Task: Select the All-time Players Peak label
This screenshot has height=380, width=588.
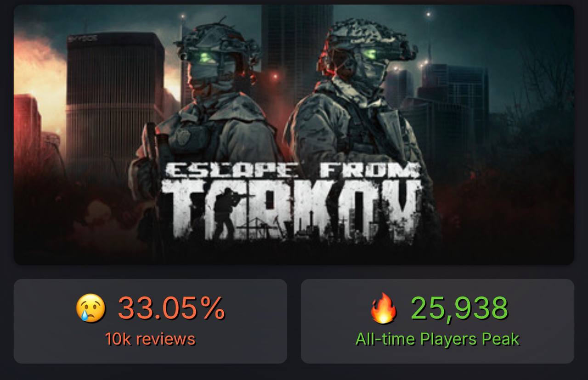Action: pyautogui.click(x=437, y=339)
